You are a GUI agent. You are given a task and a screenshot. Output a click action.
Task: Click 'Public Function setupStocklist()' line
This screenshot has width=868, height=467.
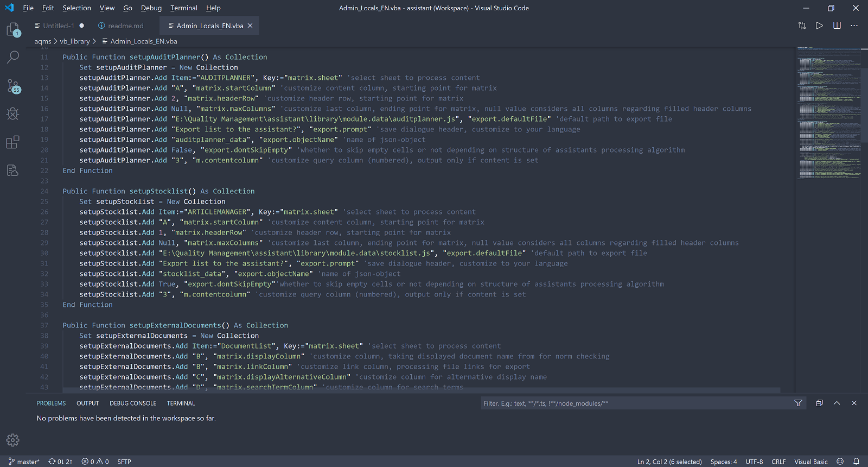tap(158, 191)
